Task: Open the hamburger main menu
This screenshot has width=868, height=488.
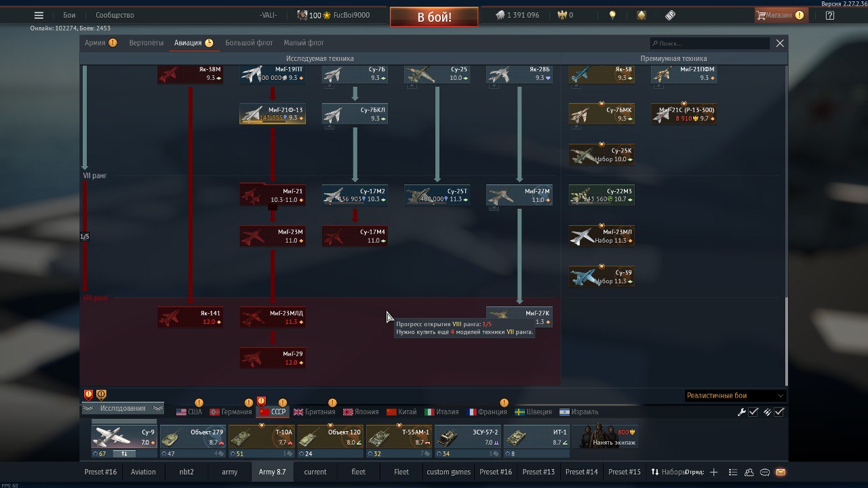Action: coord(39,15)
